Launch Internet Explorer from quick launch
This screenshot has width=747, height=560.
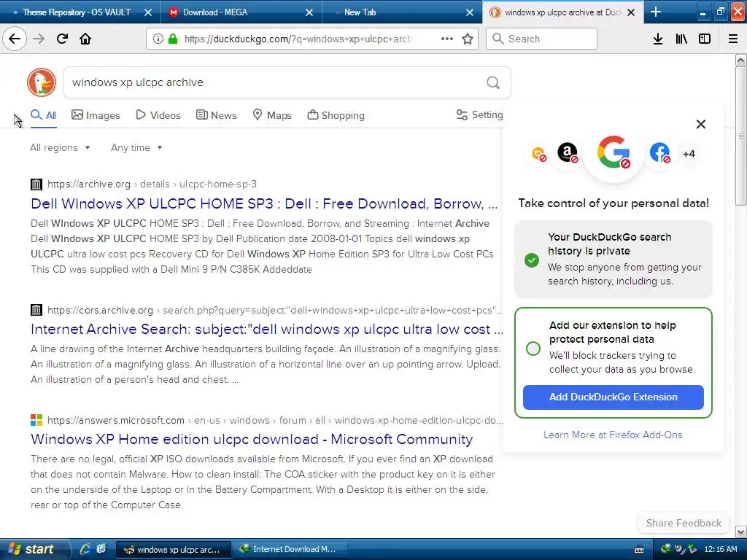point(85,549)
